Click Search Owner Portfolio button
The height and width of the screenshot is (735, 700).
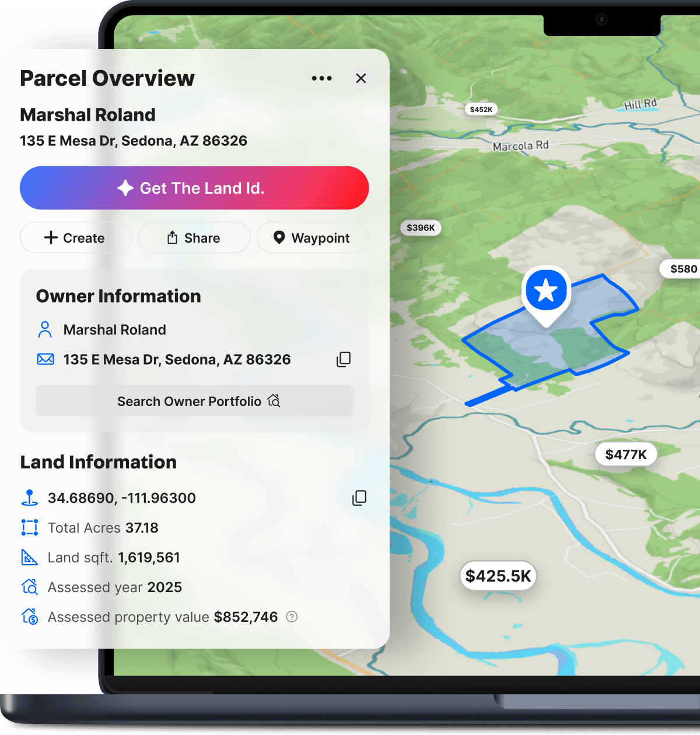tap(194, 401)
